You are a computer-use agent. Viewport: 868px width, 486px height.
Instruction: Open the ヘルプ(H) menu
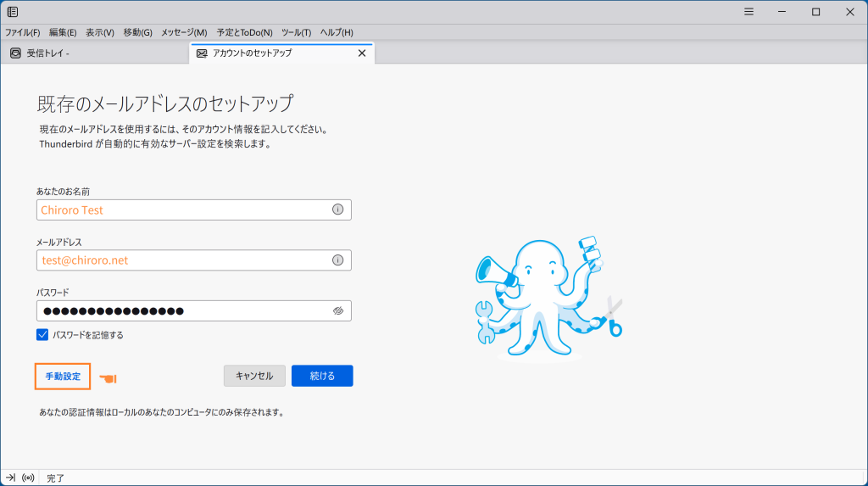336,33
